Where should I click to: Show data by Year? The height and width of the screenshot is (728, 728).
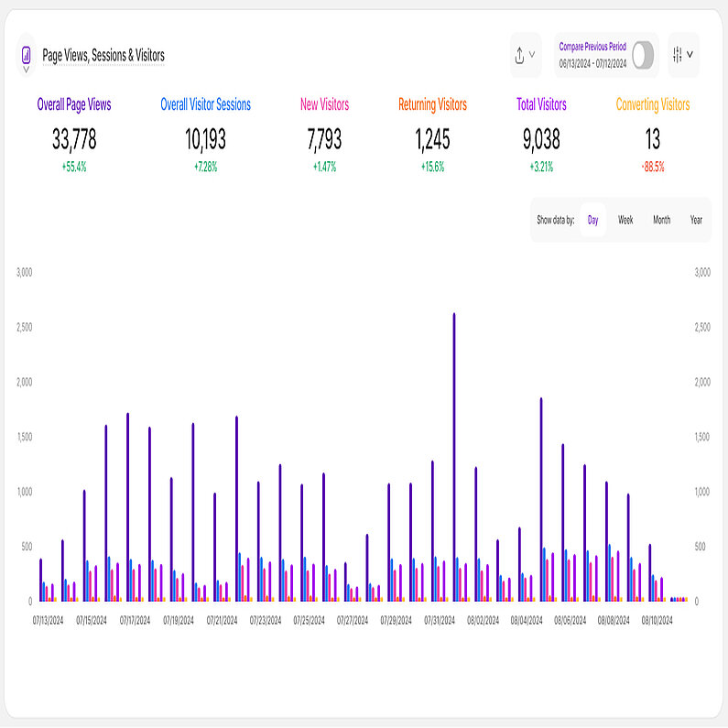(696, 220)
